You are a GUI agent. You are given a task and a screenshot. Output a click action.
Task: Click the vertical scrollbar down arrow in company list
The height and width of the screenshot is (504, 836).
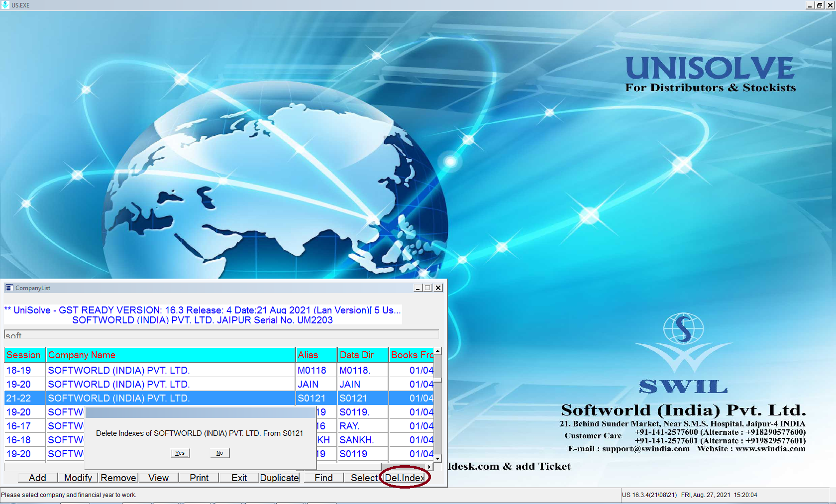[437, 458]
